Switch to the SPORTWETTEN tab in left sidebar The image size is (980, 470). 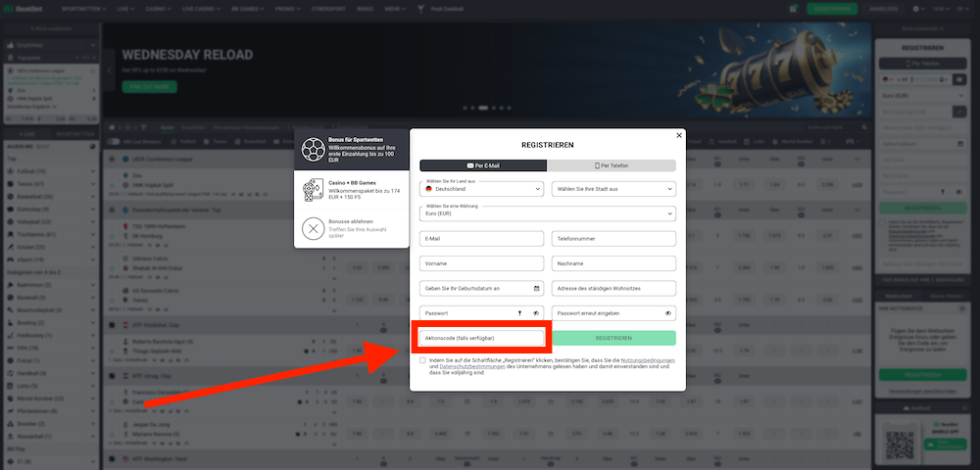click(75, 134)
